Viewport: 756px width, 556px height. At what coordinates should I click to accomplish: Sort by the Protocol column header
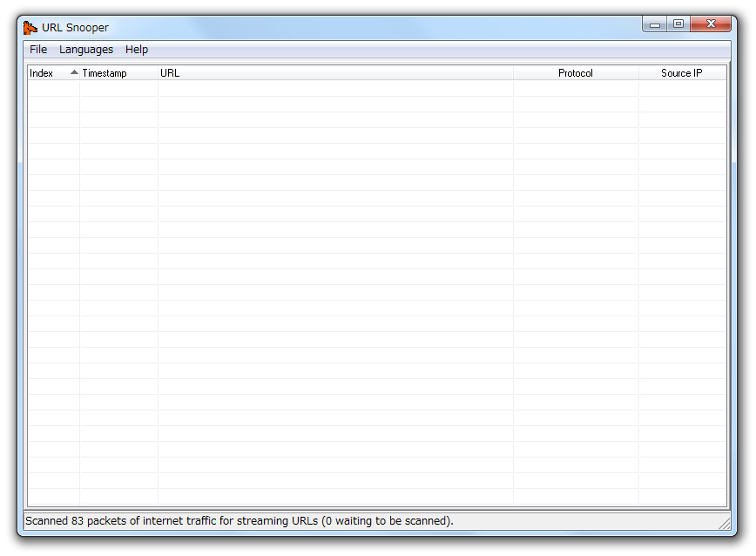point(576,73)
